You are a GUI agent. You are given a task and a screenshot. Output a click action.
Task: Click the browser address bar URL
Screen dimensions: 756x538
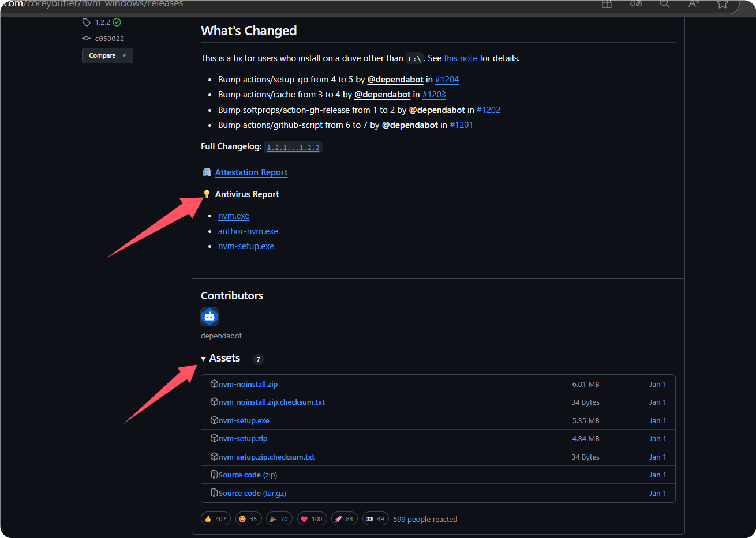(92, 3)
